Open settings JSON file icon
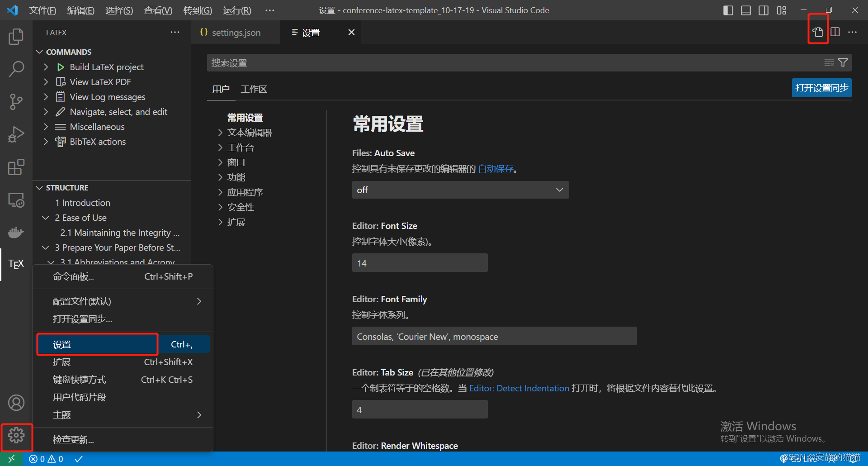Image resolution: width=868 pixels, height=466 pixels. tap(817, 32)
